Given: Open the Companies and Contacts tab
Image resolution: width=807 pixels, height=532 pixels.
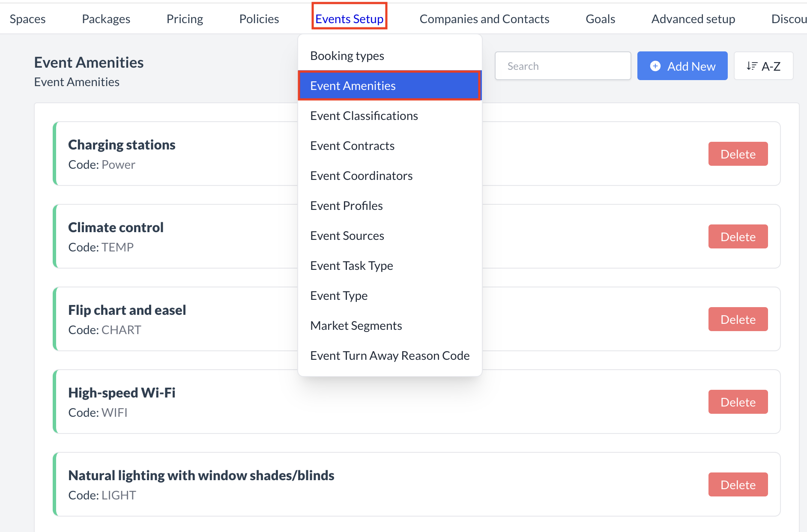Looking at the screenshot, I should pyautogui.click(x=484, y=19).
